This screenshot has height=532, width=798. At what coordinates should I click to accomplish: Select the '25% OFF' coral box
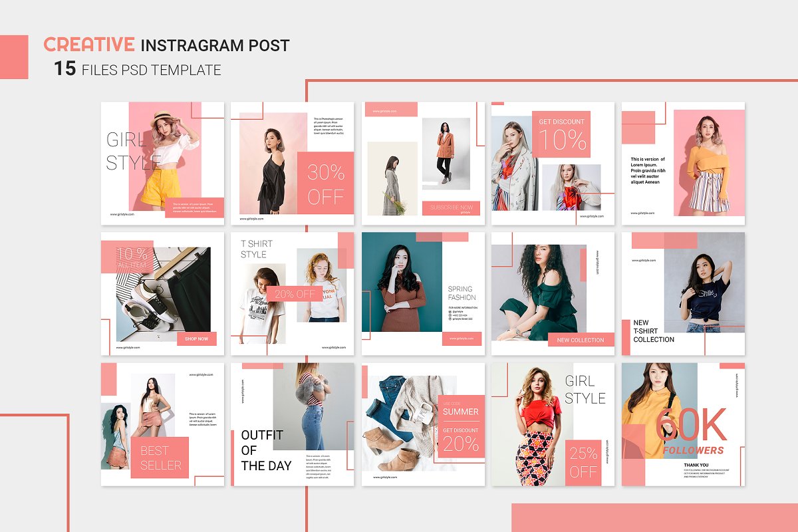[x=583, y=463]
